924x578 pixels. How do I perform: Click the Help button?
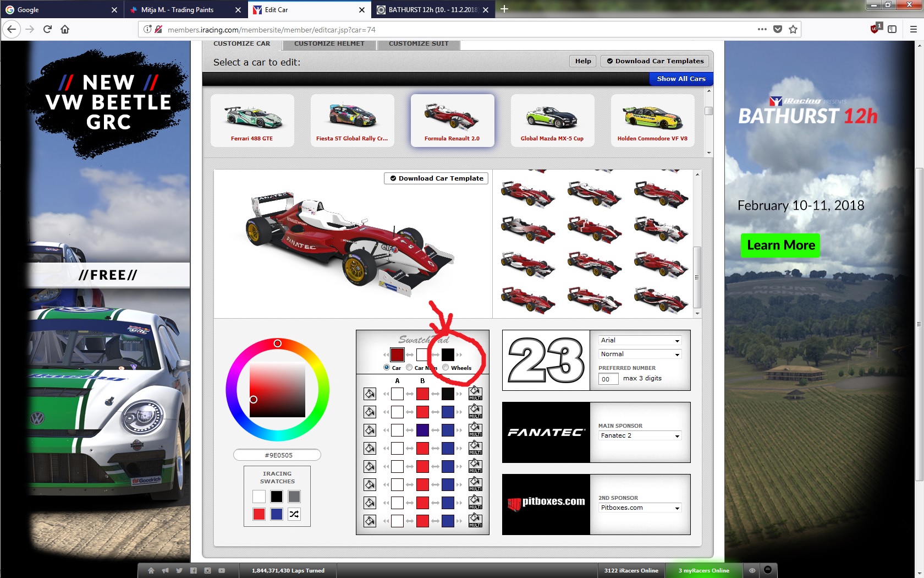click(x=583, y=61)
